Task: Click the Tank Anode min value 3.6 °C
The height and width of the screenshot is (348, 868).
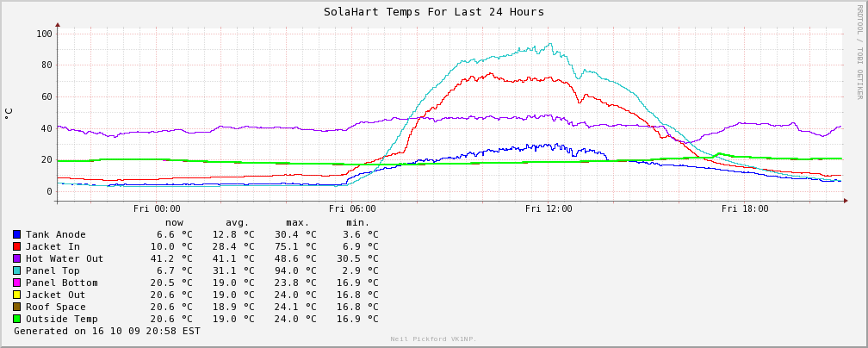Action: click(x=360, y=234)
